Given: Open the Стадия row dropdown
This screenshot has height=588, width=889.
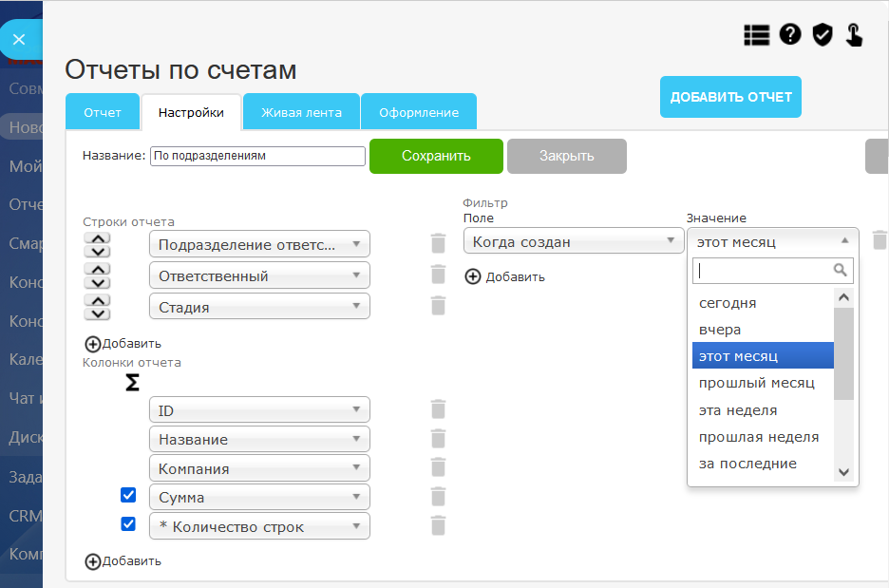Looking at the screenshot, I should [x=259, y=307].
